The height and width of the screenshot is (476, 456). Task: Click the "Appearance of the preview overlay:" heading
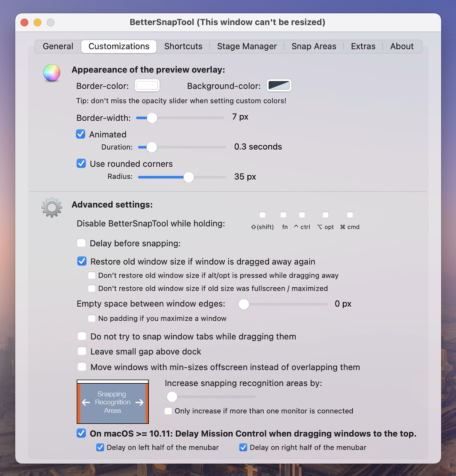pos(148,70)
